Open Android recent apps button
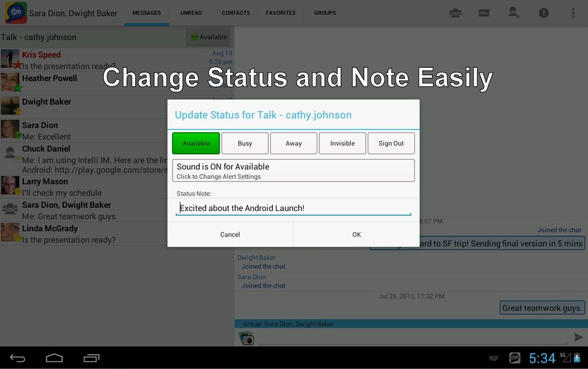The image size is (588, 369). point(91,358)
